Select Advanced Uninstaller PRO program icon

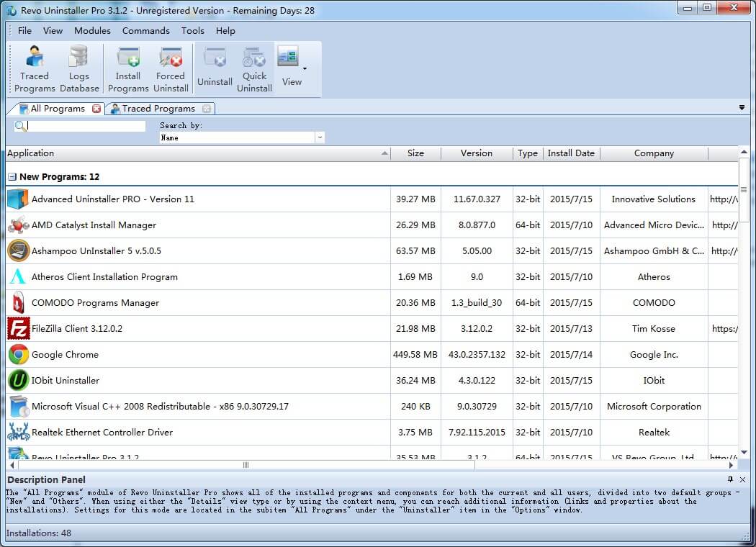coord(18,199)
